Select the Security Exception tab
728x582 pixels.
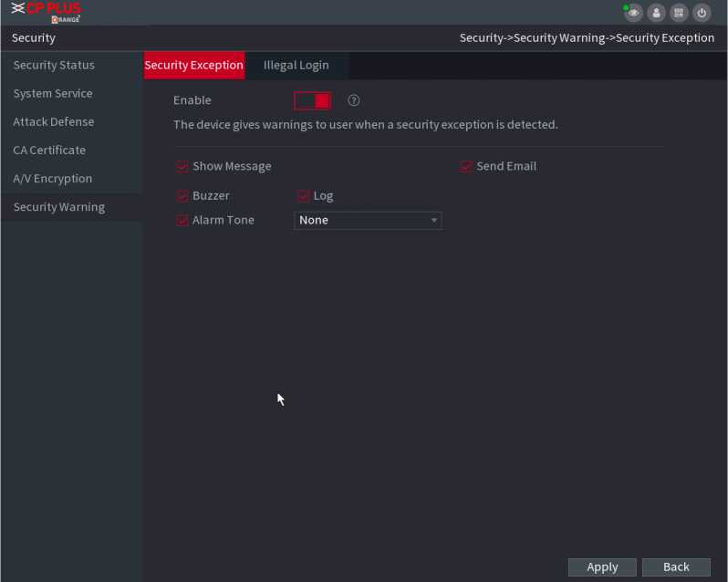coord(193,66)
